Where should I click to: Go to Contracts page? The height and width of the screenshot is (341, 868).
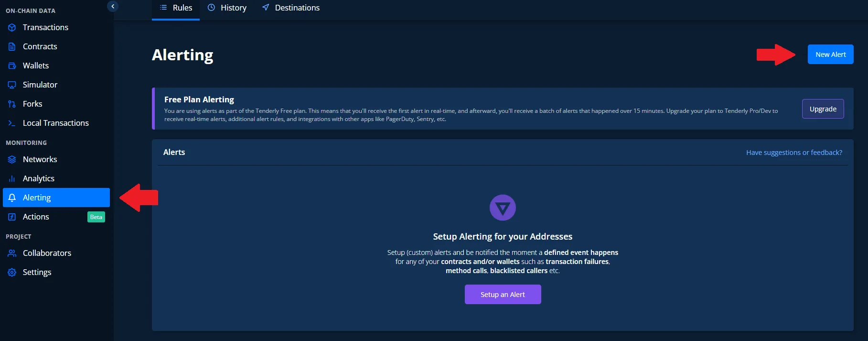(x=56, y=46)
